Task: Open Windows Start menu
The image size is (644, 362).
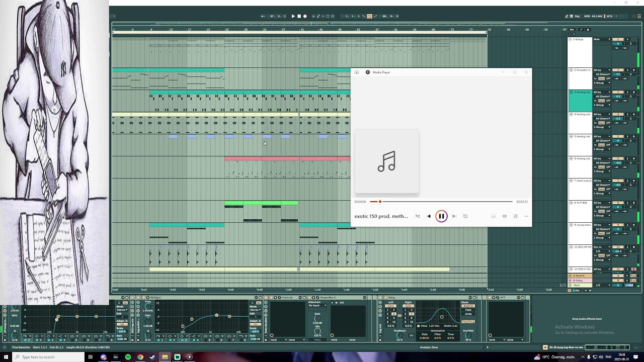Action: [x=6, y=357]
